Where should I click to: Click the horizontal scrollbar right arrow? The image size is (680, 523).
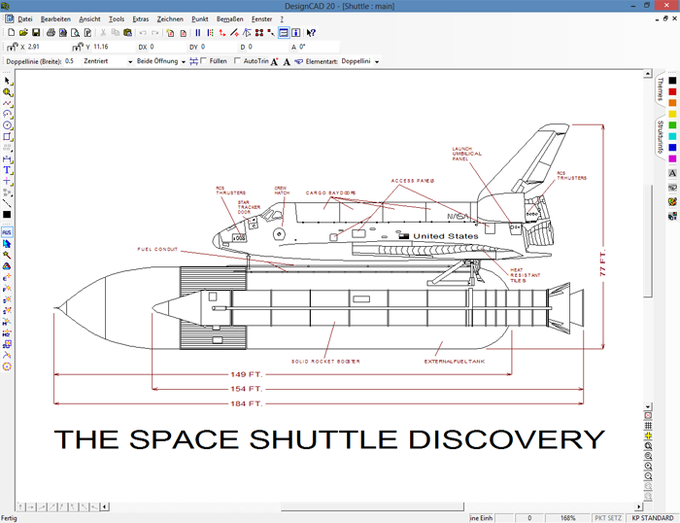tap(638, 507)
